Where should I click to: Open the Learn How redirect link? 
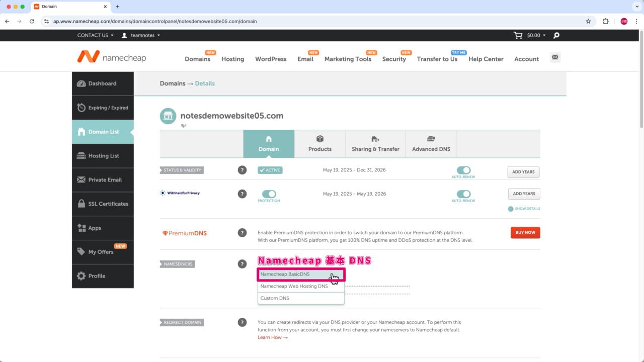click(270, 337)
